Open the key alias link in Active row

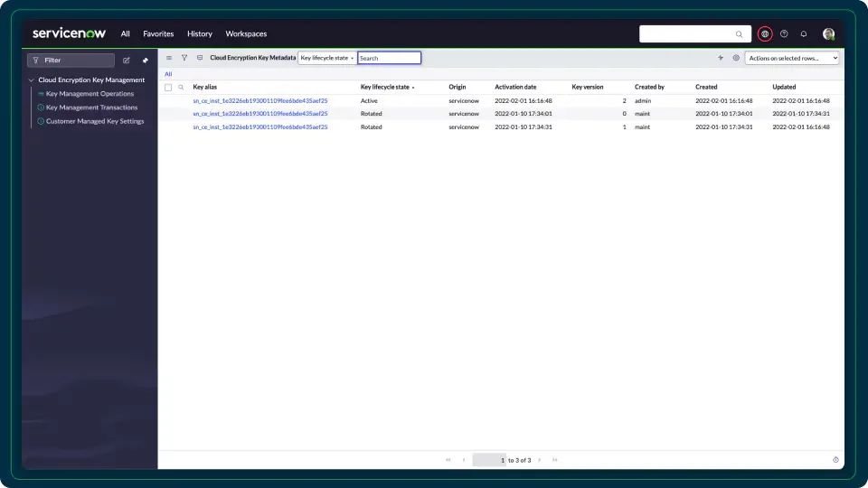click(x=260, y=100)
